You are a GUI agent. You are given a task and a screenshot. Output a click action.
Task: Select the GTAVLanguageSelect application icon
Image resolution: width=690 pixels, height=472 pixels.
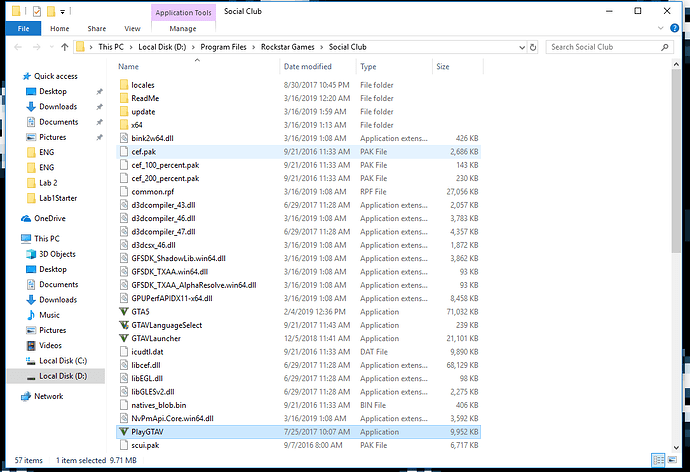(x=124, y=325)
